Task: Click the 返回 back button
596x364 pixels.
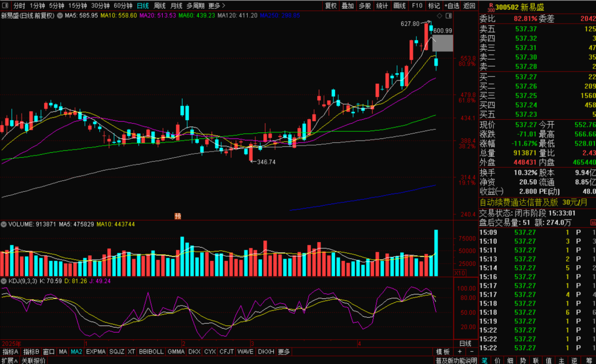Action: tap(469, 6)
